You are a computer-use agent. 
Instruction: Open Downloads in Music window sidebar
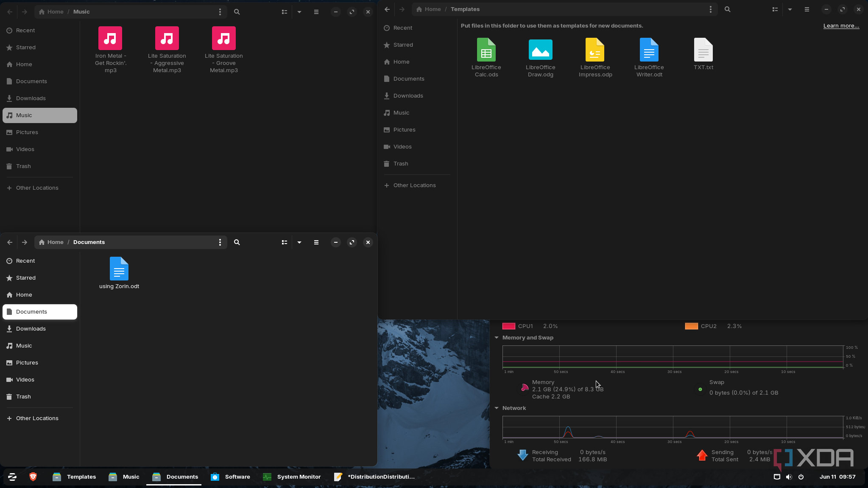point(40,98)
